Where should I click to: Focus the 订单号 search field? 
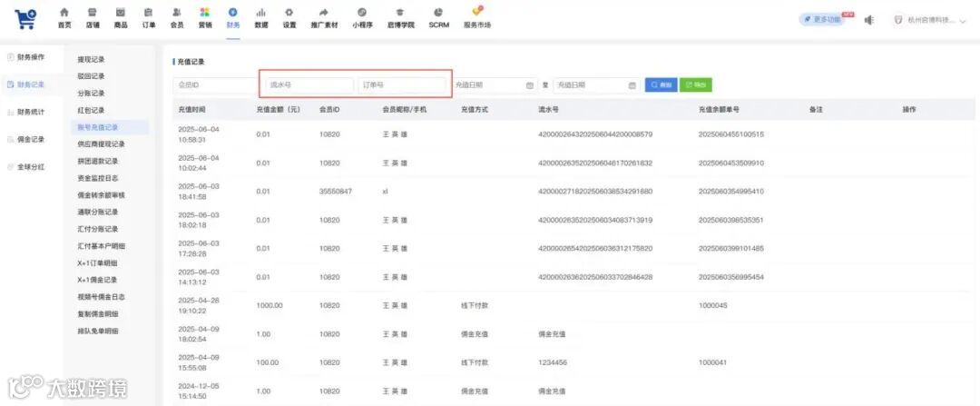[402, 85]
